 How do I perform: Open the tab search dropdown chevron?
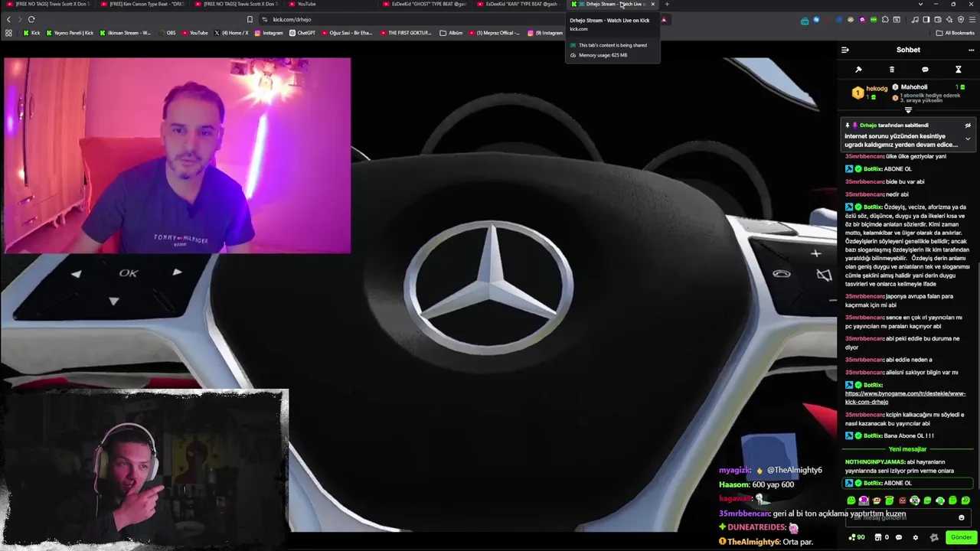(920, 4)
